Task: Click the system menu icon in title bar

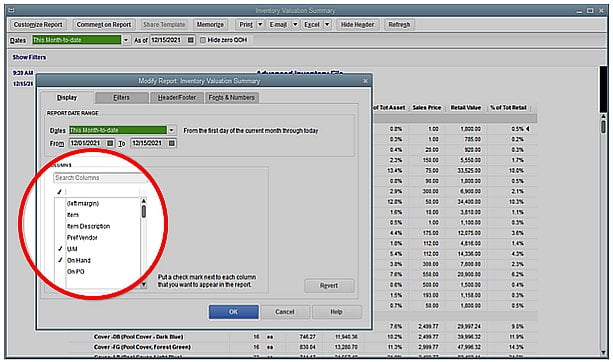Action: click(x=12, y=11)
